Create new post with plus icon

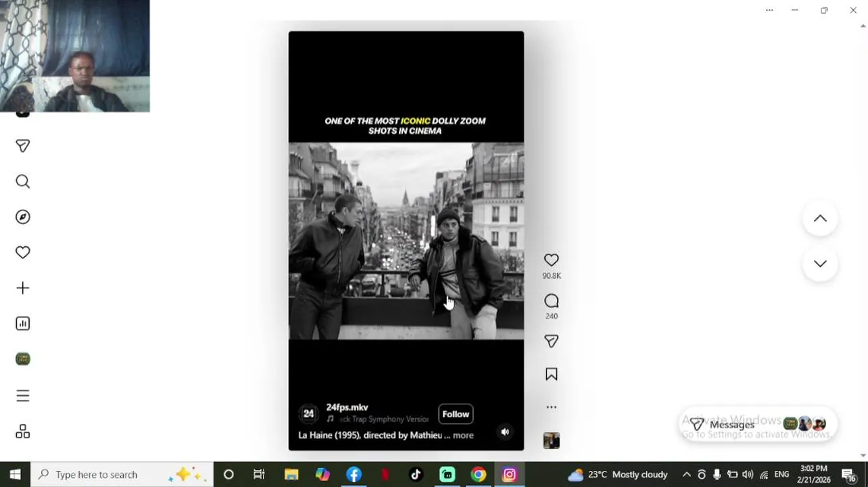(x=22, y=288)
